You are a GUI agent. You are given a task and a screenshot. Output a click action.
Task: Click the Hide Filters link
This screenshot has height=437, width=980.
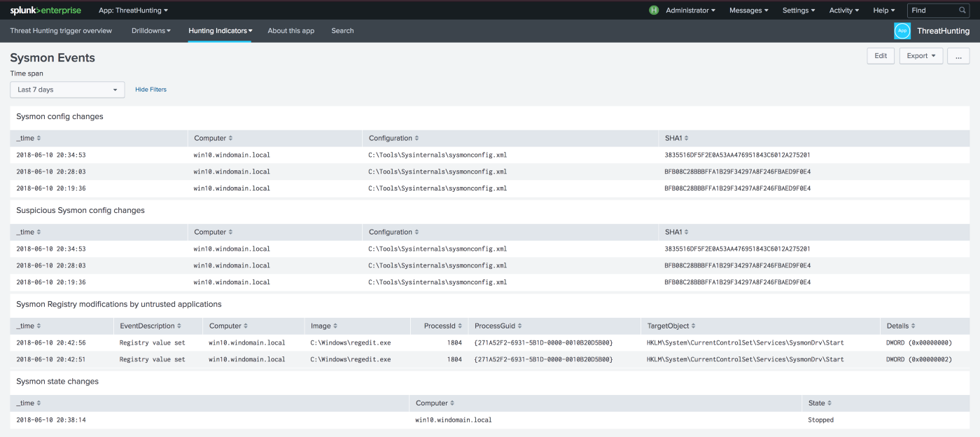pyautogui.click(x=150, y=90)
